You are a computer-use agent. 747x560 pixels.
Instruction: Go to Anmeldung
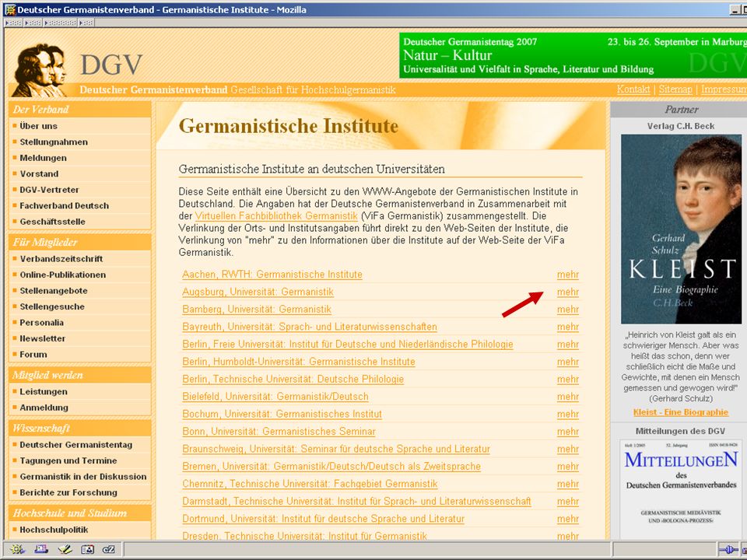pyautogui.click(x=44, y=408)
